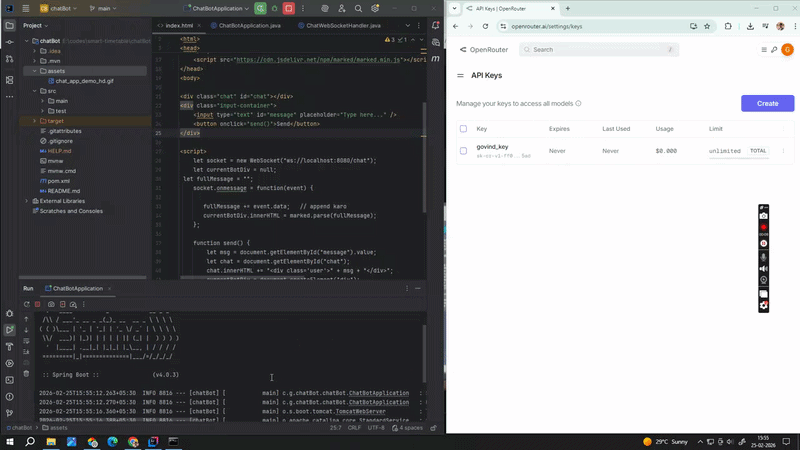Open new Chrome tab plus button
Screen dimensions: 800x450
pos(567,9)
